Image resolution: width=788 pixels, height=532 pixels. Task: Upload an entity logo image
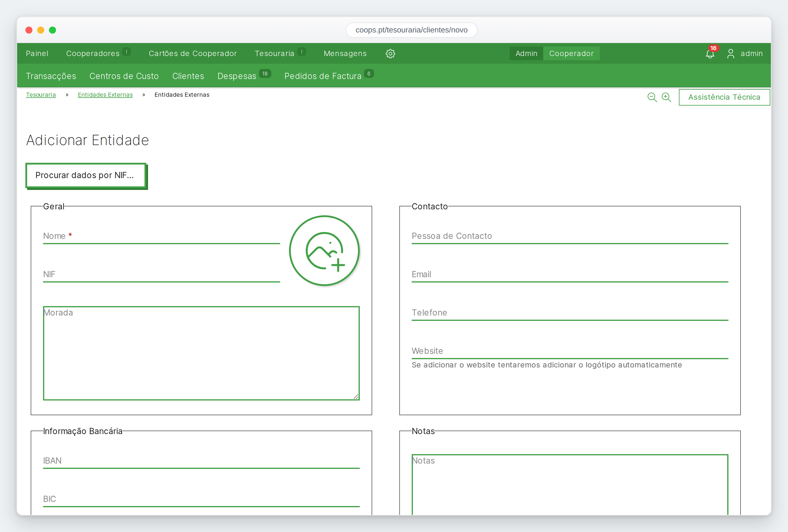click(324, 251)
